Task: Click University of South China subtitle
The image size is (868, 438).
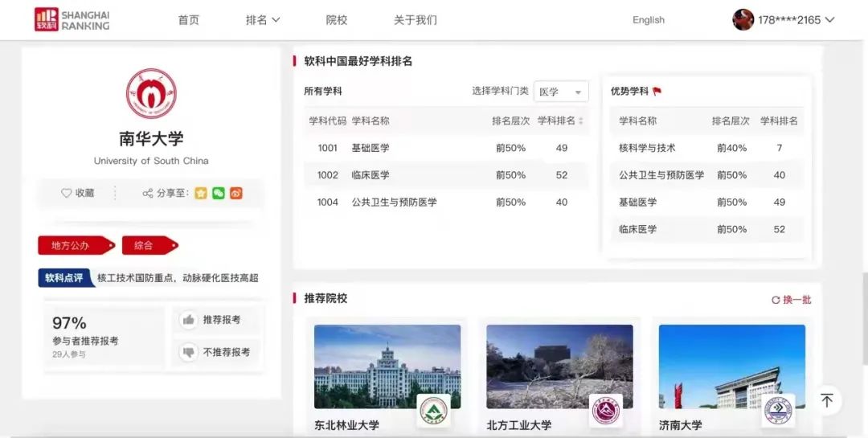Action: point(151,161)
